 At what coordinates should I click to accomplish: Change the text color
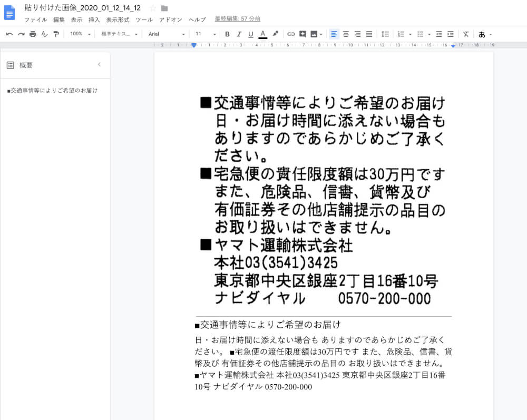coord(263,34)
